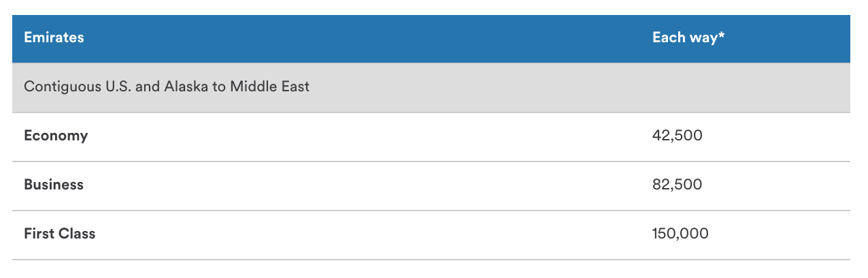The height and width of the screenshot is (278, 868).
Task: Click the word Class in First Class
Action: [x=77, y=234]
